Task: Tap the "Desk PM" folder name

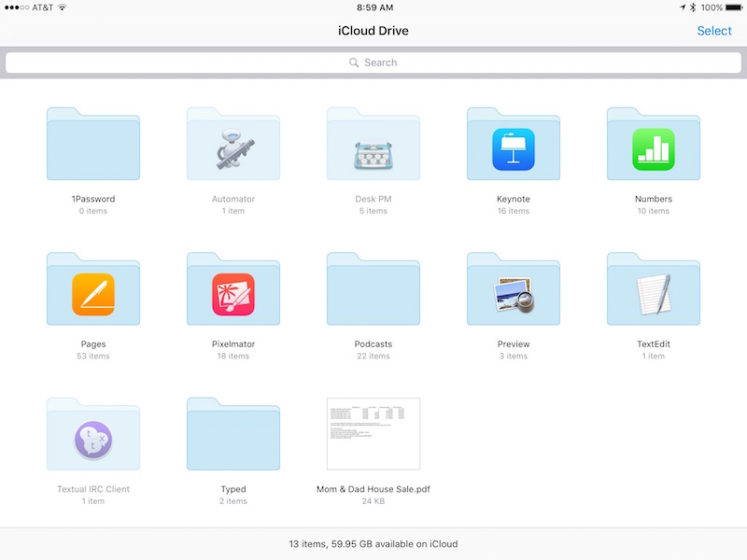Action: pyautogui.click(x=373, y=199)
